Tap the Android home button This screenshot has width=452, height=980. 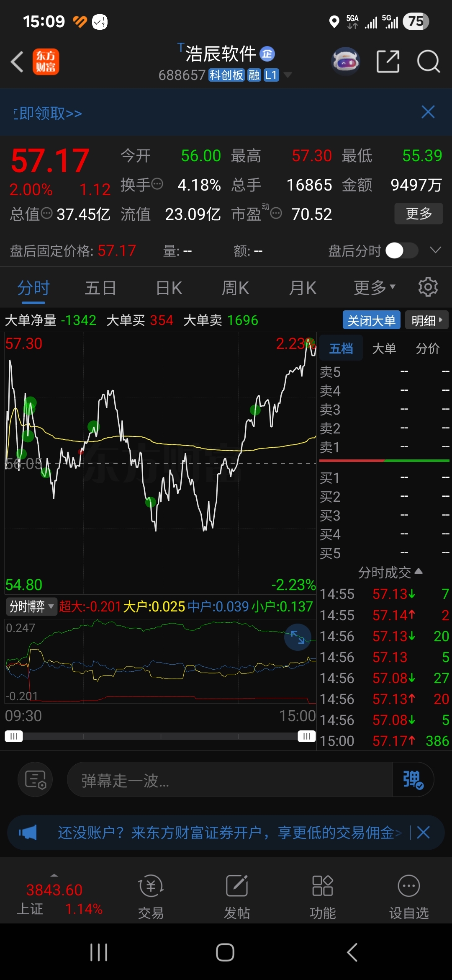225,952
